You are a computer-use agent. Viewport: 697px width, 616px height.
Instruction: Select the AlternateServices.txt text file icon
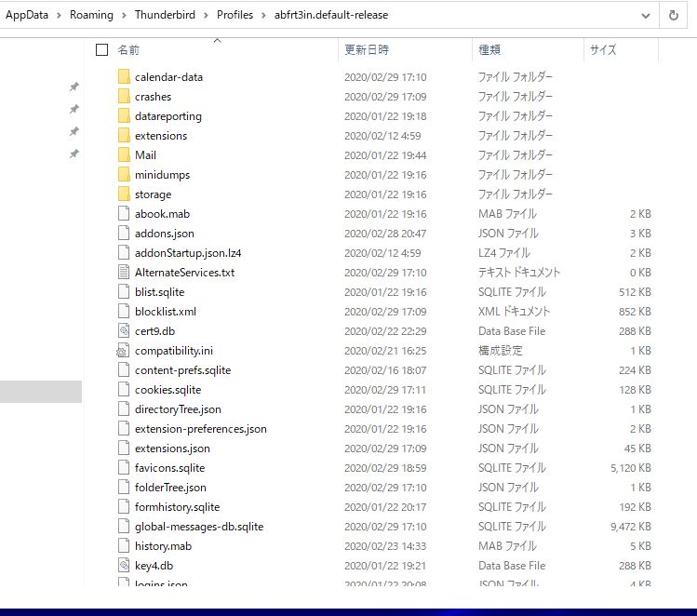coord(125,273)
